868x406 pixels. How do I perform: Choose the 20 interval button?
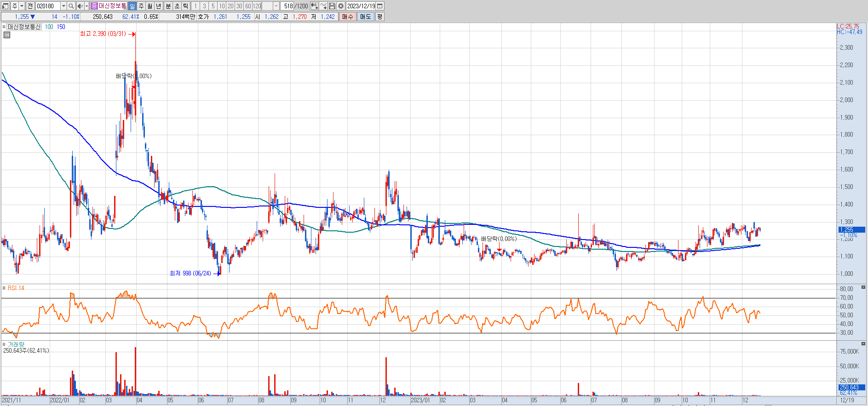pos(230,6)
